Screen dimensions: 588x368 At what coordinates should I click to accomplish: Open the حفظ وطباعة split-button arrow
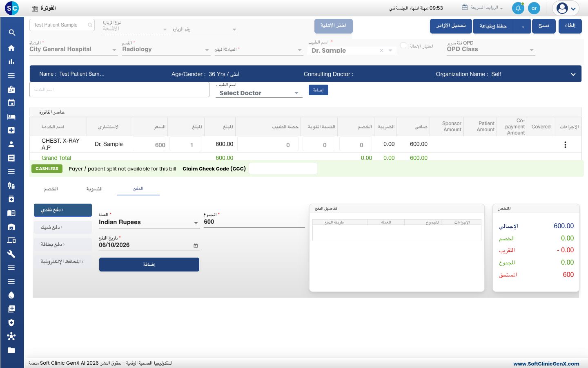(523, 27)
